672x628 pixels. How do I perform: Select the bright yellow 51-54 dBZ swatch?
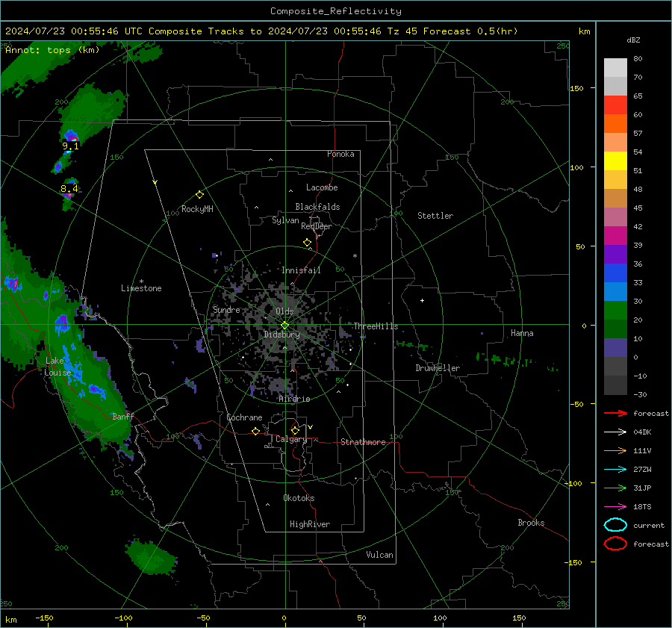click(615, 161)
